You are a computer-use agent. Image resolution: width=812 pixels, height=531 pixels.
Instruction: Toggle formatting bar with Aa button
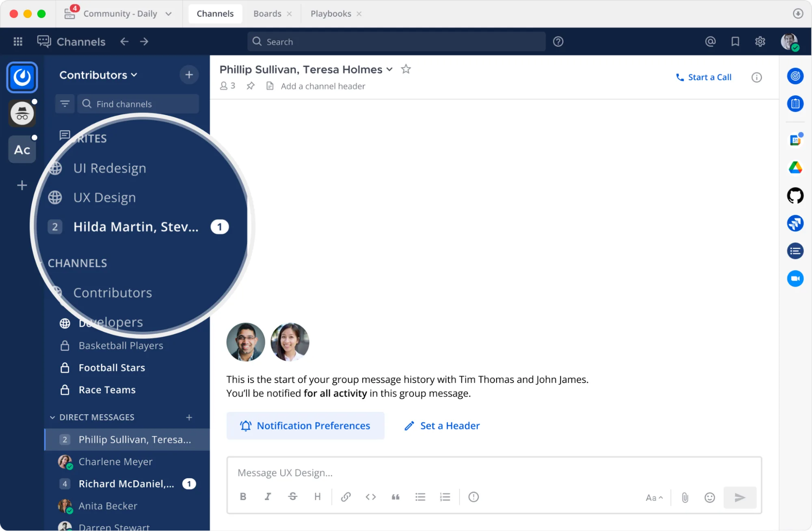[654, 497]
